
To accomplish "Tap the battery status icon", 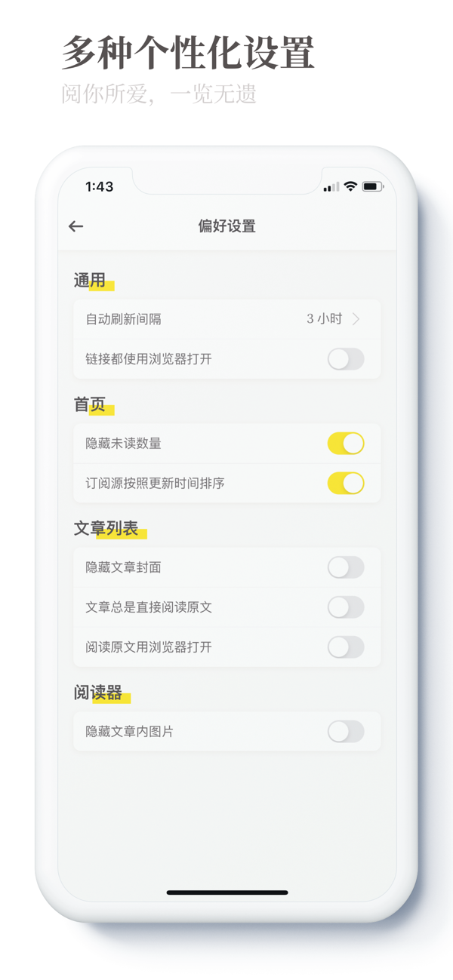I will [373, 186].
